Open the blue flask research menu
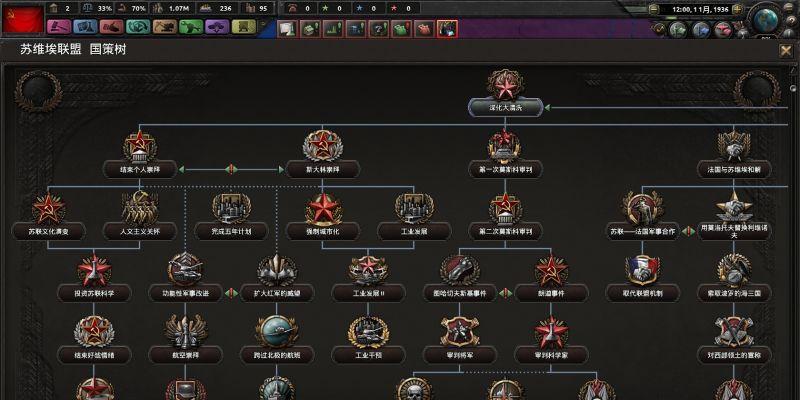Viewport: 800px width, 400px height. [85, 27]
